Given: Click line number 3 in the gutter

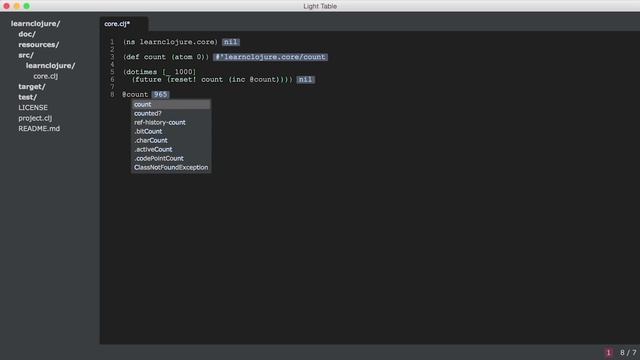Looking at the screenshot, I should point(112,57).
